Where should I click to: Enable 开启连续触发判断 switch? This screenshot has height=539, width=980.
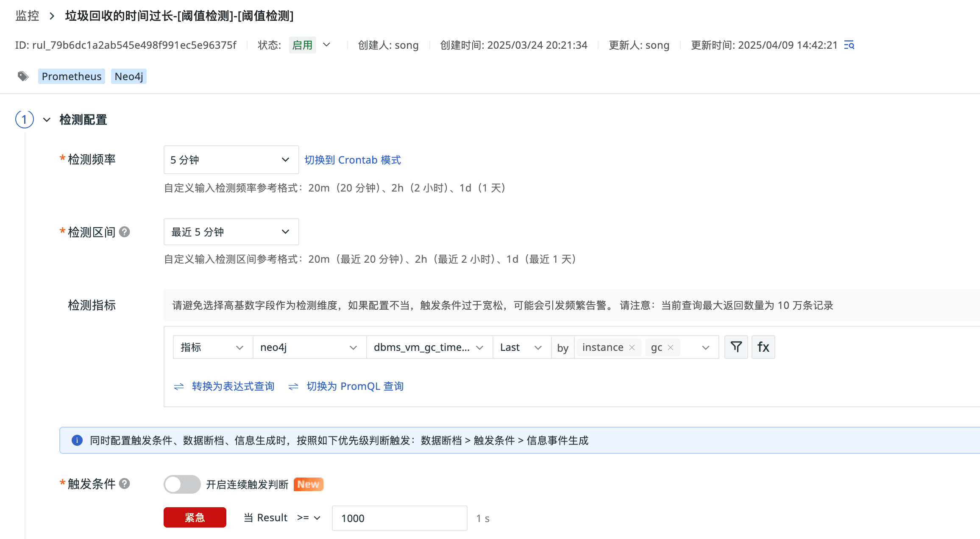pos(182,484)
